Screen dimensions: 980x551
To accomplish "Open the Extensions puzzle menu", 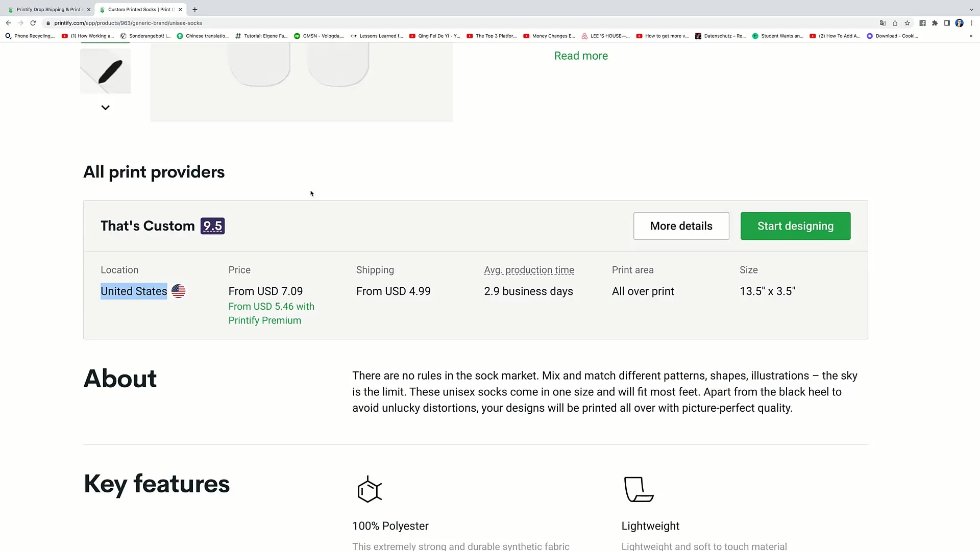I will pos(935,23).
